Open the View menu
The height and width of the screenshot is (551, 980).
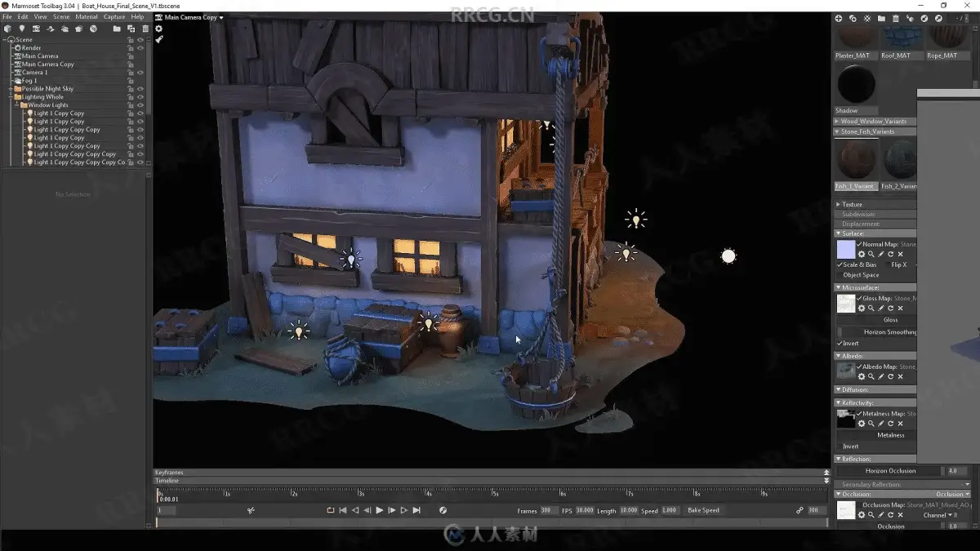[40, 17]
